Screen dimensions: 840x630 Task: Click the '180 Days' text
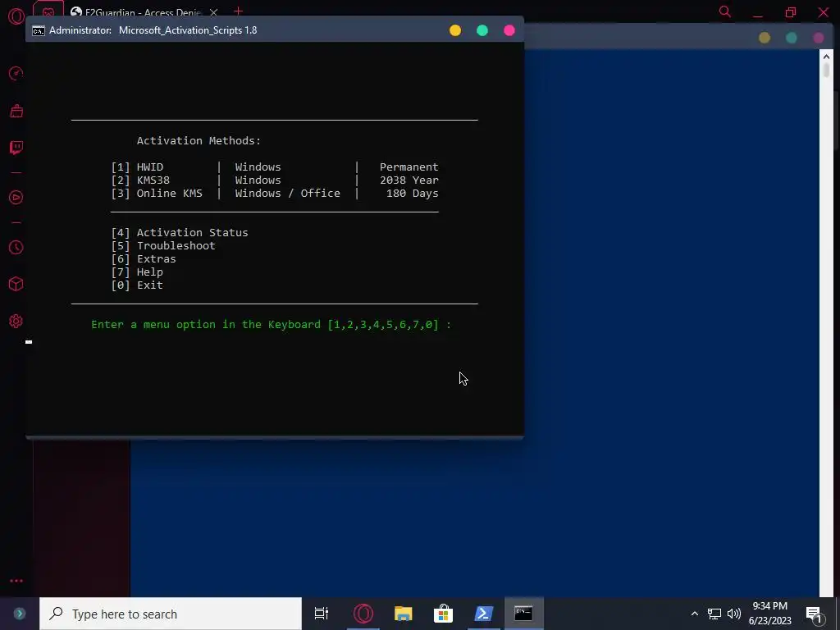pyautogui.click(x=413, y=194)
